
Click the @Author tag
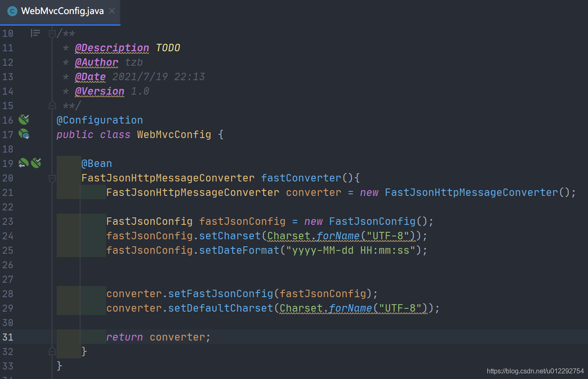[x=97, y=62]
